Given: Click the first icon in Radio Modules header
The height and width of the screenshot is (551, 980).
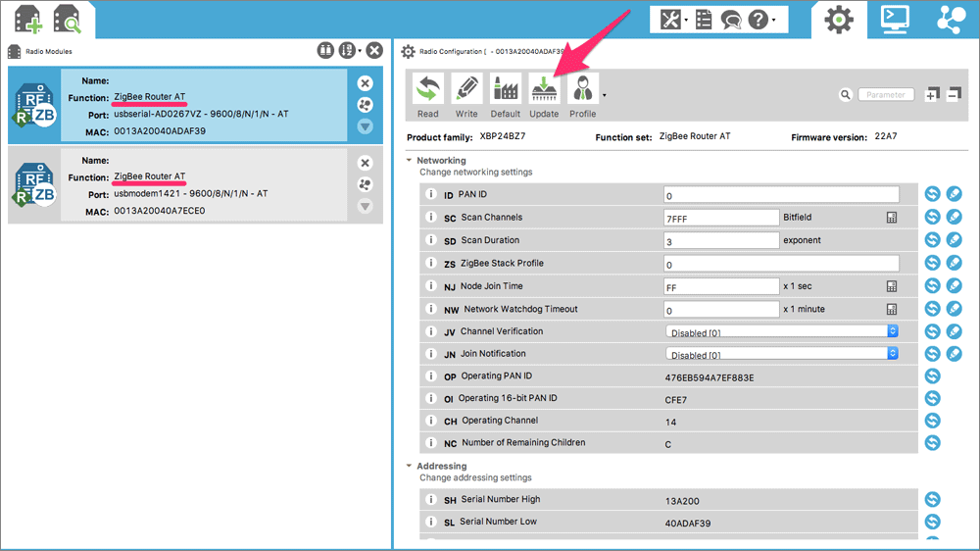Looking at the screenshot, I should (325, 51).
